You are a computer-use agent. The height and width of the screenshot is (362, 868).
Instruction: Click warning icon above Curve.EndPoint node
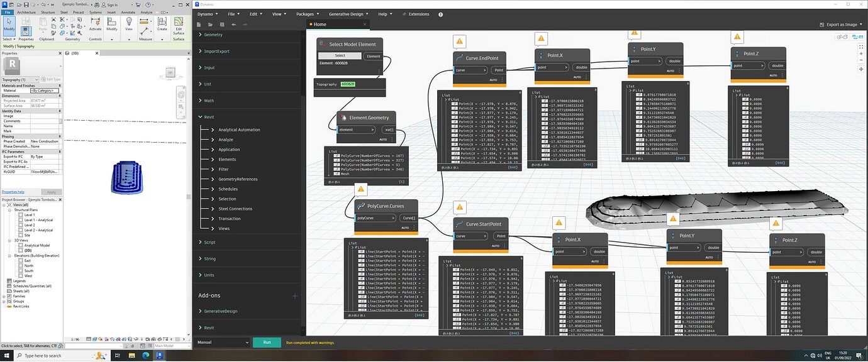click(460, 41)
